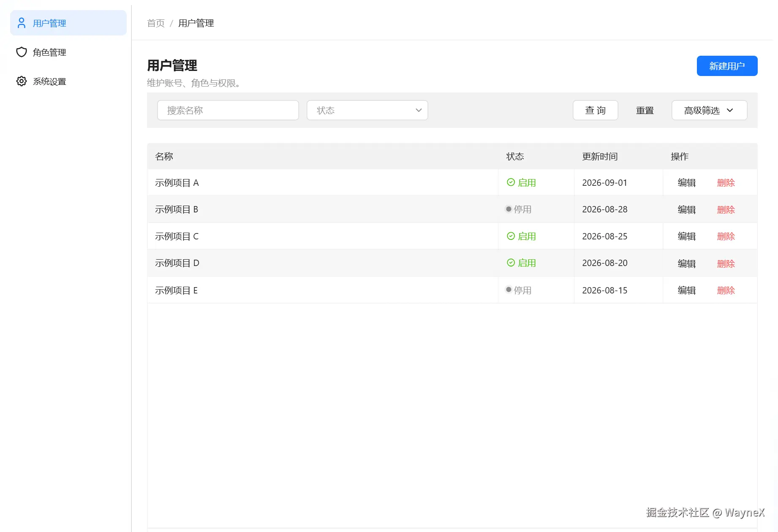Edit 示例项目 D via 编辑
Viewport: 778px width, 532px height.
tap(687, 263)
